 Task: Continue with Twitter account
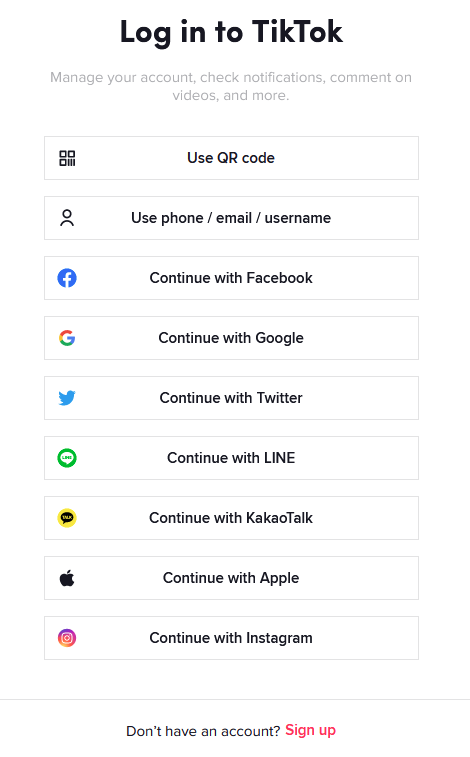(231, 398)
